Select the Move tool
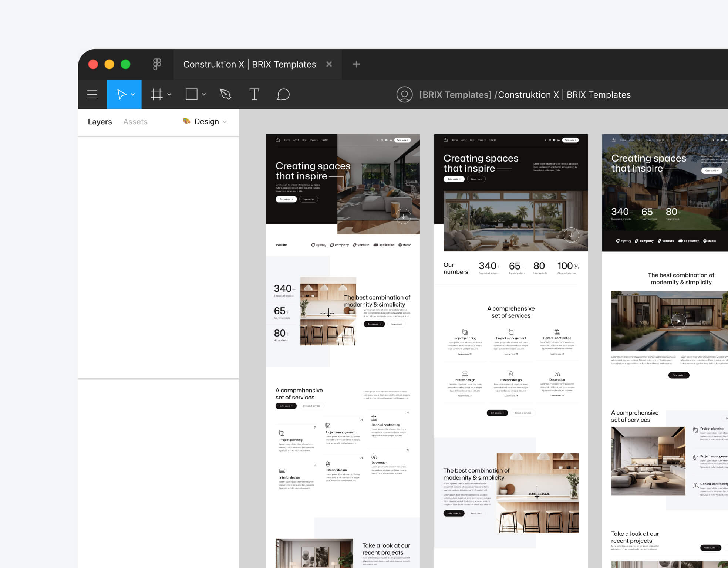Viewport: 728px width, 568px height. pyautogui.click(x=121, y=94)
